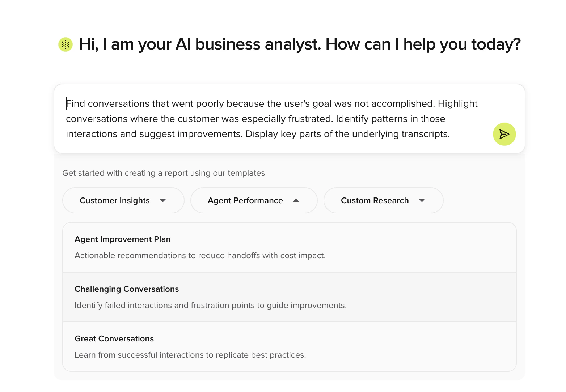Open the Custom Research dropdown

pyautogui.click(x=383, y=200)
